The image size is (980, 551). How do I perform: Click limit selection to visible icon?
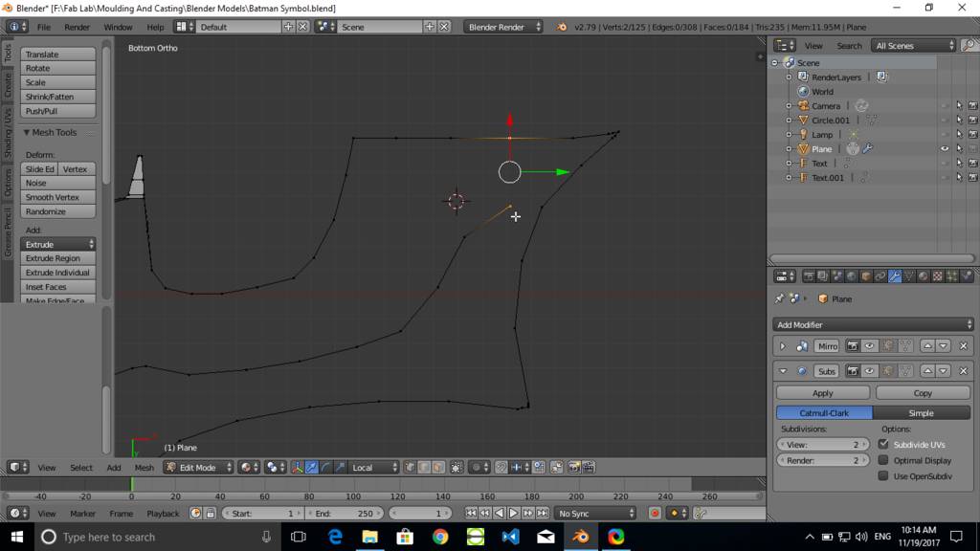click(x=457, y=467)
